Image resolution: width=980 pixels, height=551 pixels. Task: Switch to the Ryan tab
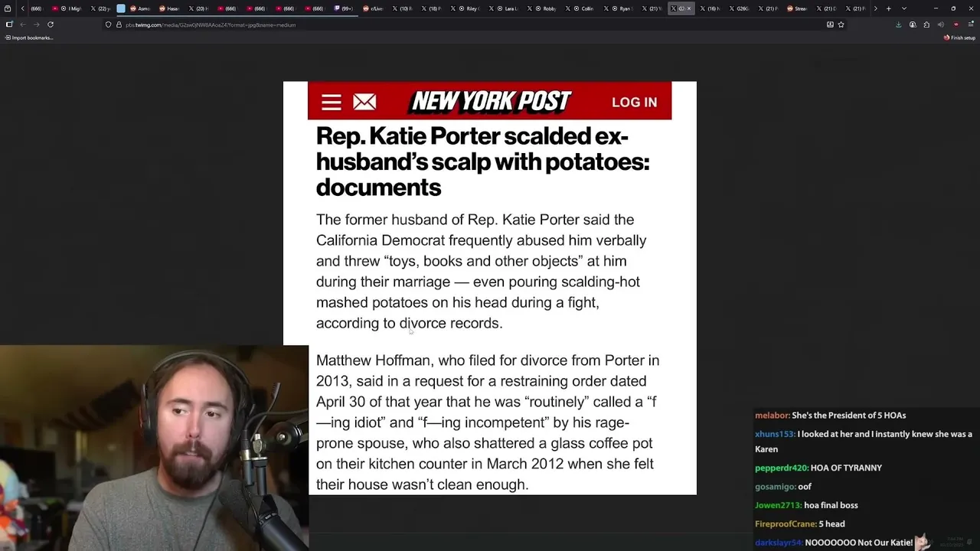coord(619,8)
